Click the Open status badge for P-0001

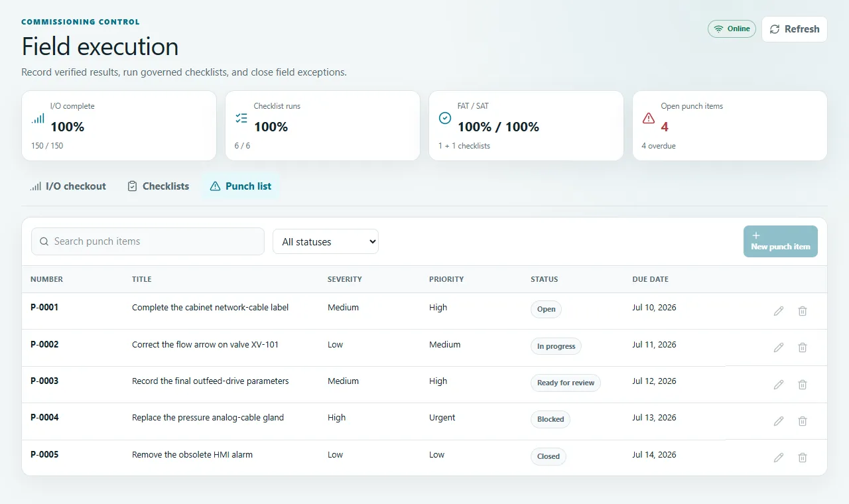click(546, 309)
